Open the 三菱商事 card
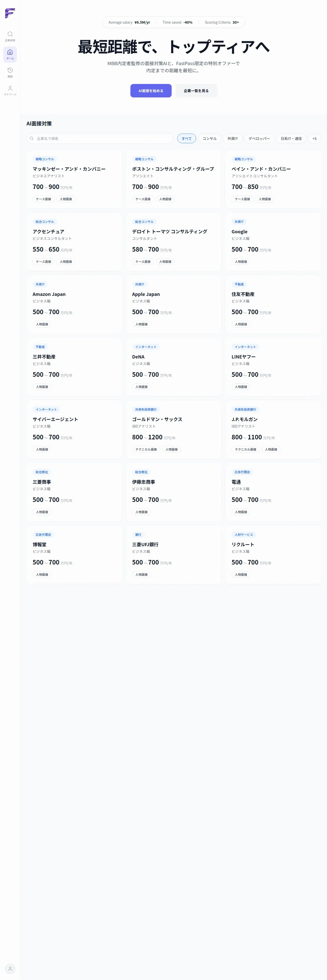Image resolution: width=327 pixels, height=980 pixels. click(74, 492)
